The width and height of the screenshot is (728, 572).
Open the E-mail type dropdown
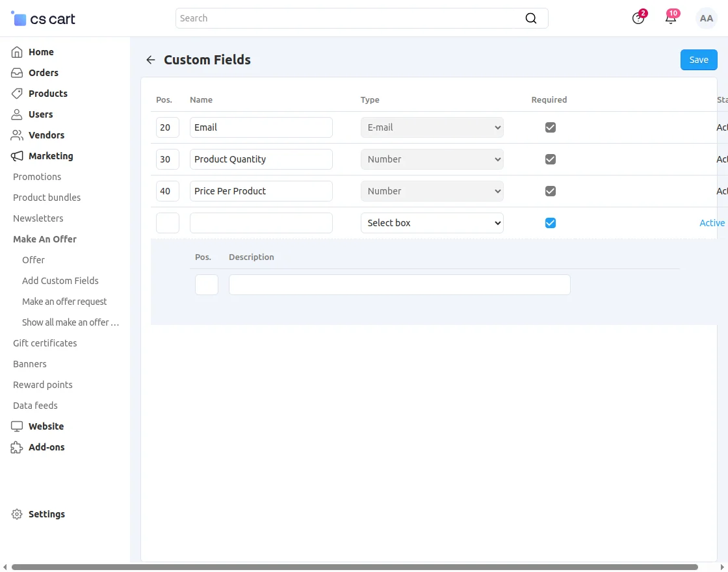[432, 127]
